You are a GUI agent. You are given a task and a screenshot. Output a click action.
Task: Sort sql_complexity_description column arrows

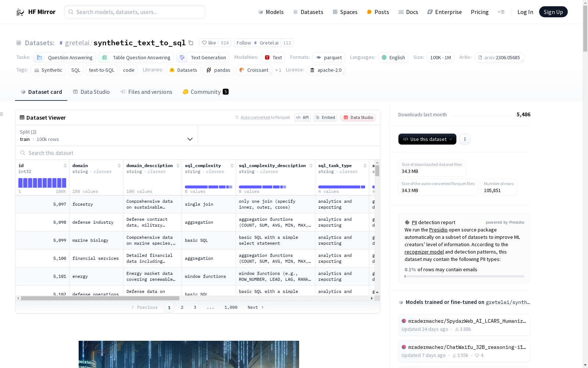(x=311, y=166)
